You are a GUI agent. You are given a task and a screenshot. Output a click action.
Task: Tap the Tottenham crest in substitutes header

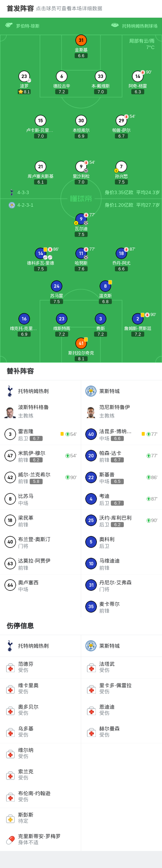point(10,391)
